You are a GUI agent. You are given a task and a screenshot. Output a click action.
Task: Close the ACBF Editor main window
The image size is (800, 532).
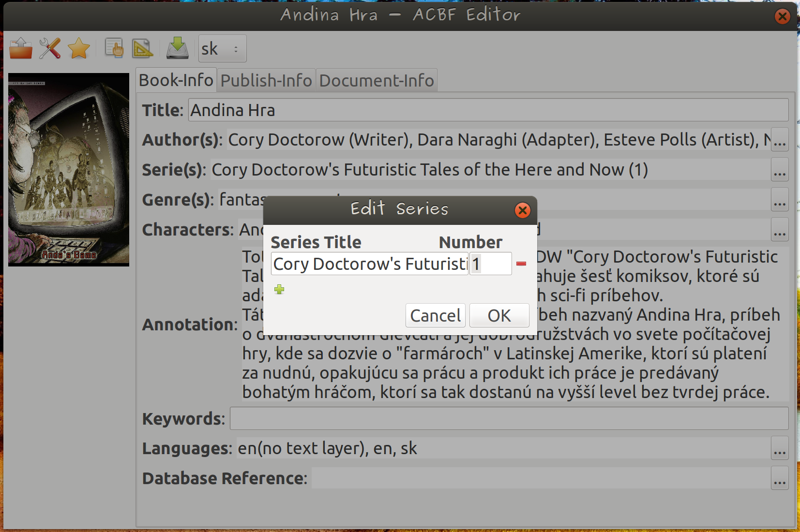tap(782, 16)
